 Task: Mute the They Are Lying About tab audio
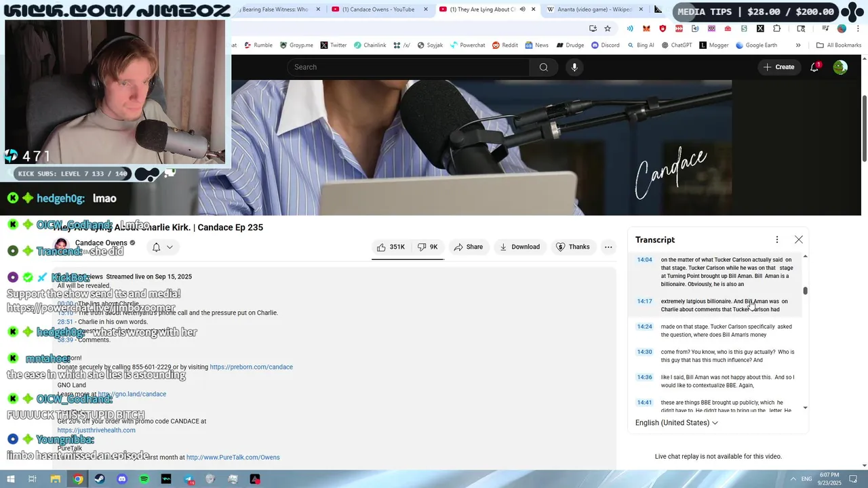click(522, 9)
